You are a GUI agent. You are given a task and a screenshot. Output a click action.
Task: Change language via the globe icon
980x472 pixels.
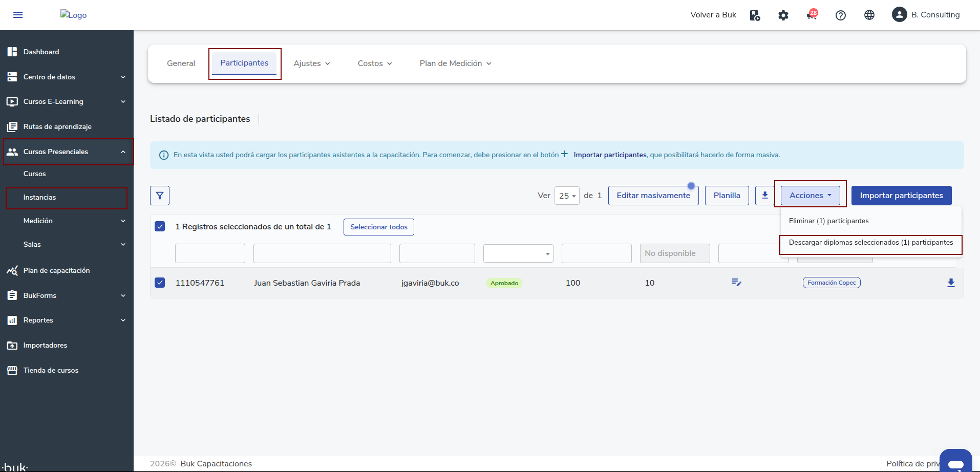[869, 15]
